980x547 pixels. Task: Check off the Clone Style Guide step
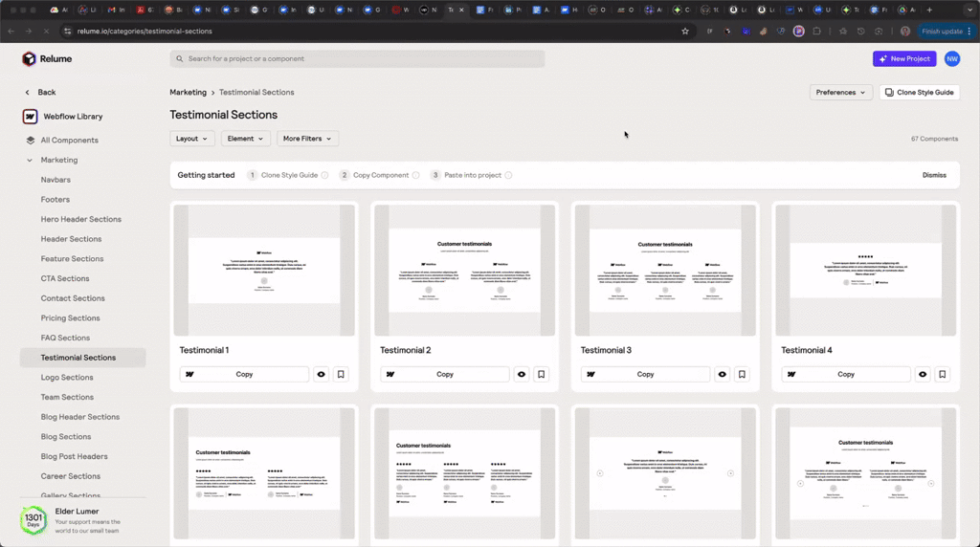pos(324,175)
